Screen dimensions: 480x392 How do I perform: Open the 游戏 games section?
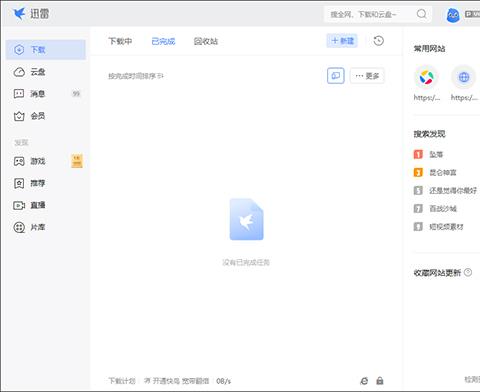point(46,161)
